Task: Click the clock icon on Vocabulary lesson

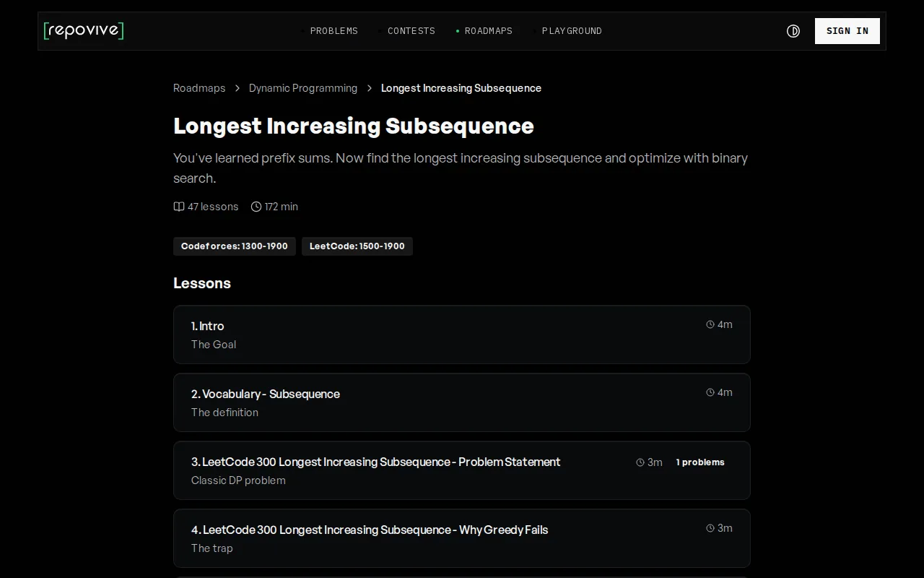Action: click(710, 393)
